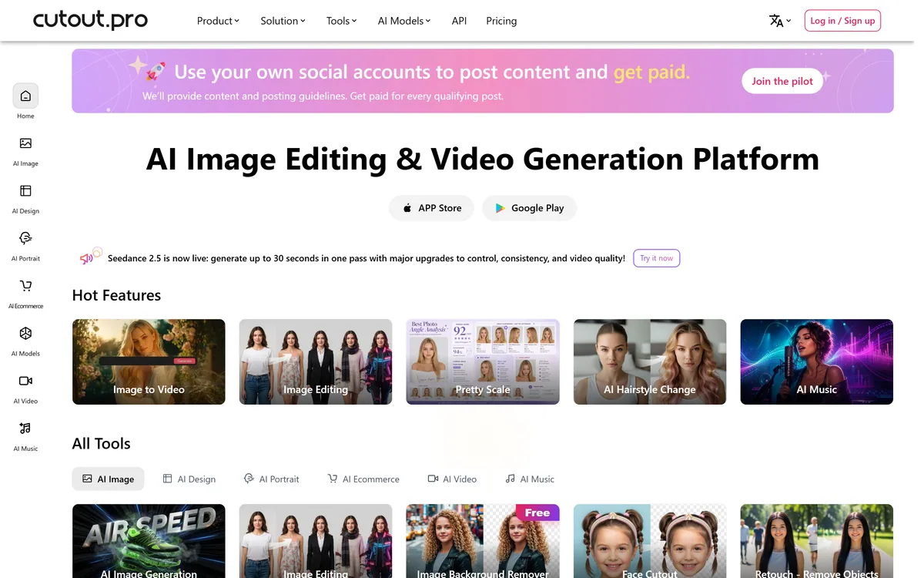924x578 pixels.
Task: Switch to the AI Design tools tab
Action: pos(189,479)
